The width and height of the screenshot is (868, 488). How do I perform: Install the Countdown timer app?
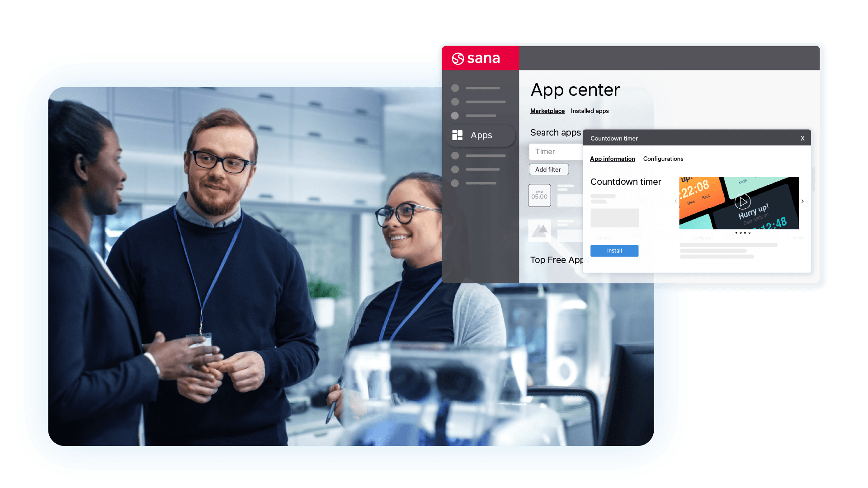[x=614, y=250]
